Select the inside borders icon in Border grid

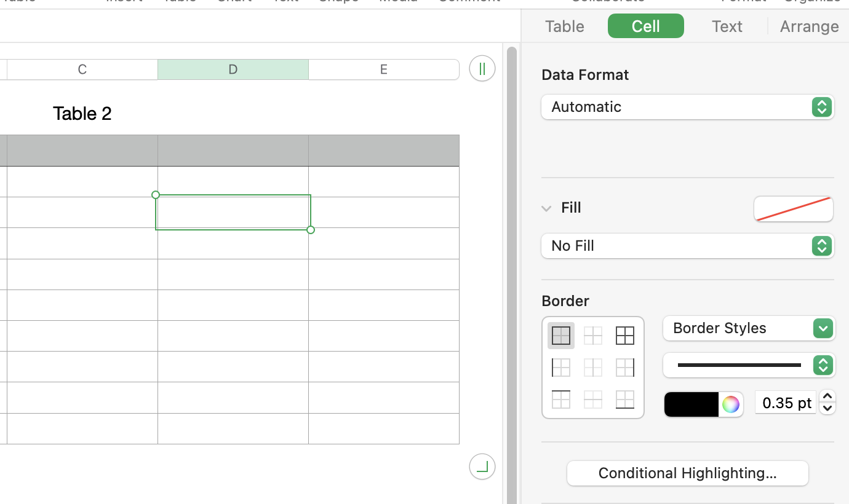pos(593,336)
